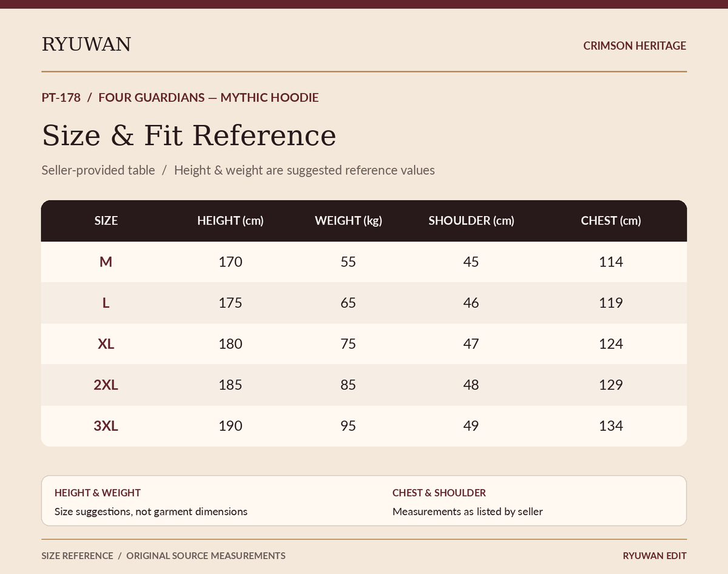Click weight value 95 in 3XL row
The width and height of the screenshot is (728, 574).
[x=348, y=426]
